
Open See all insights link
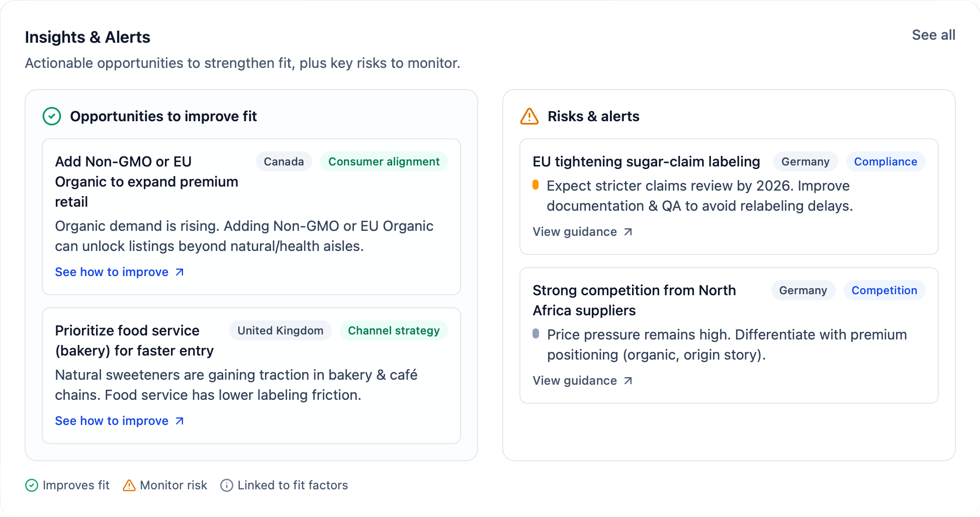[x=933, y=35]
